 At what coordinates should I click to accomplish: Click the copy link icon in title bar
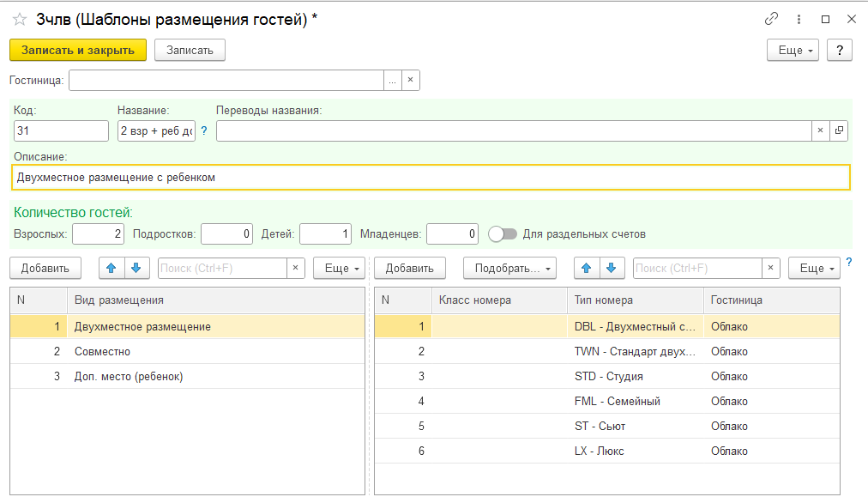[772, 19]
